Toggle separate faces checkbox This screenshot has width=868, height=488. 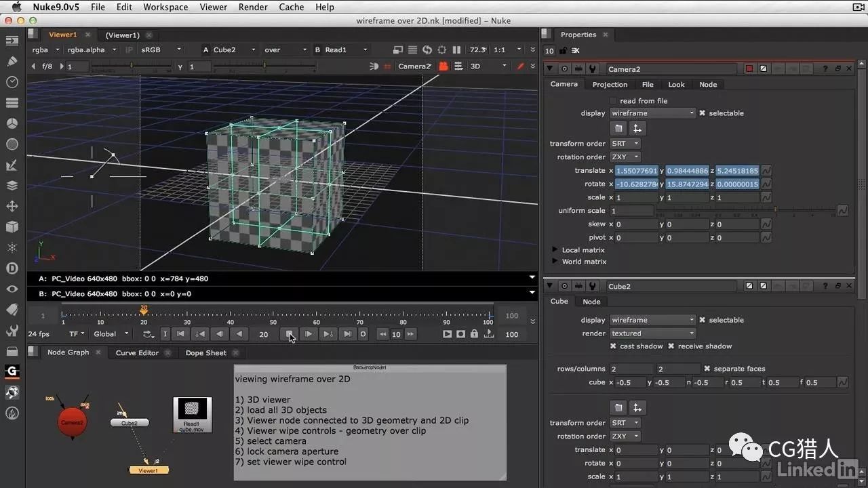click(707, 369)
